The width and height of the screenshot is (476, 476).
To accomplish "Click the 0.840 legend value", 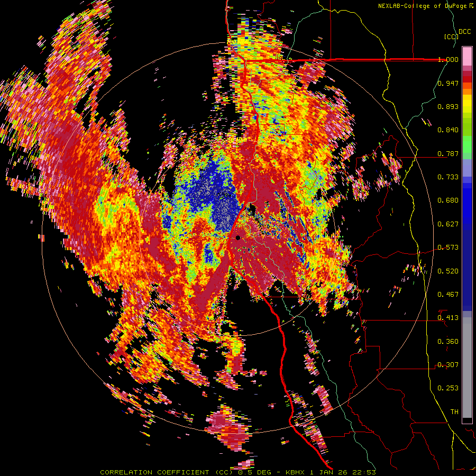I will tap(448, 130).
